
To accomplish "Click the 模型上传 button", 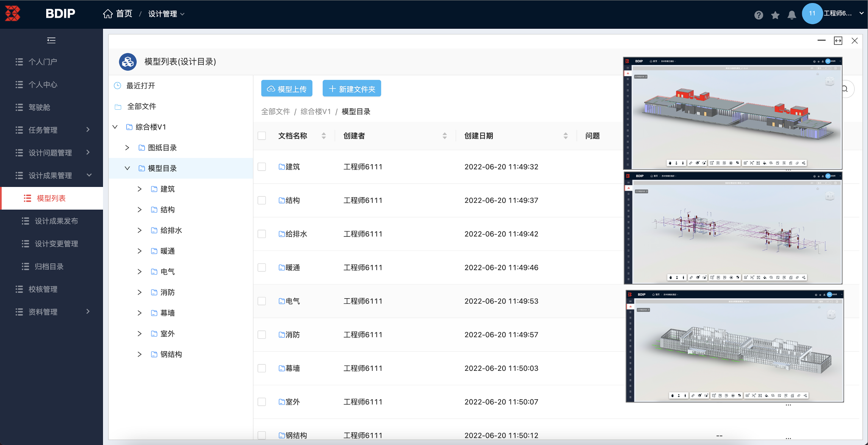I will point(287,89).
